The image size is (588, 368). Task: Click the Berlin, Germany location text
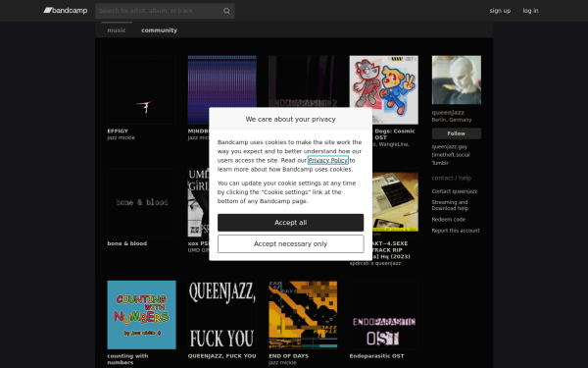click(452, 120)
